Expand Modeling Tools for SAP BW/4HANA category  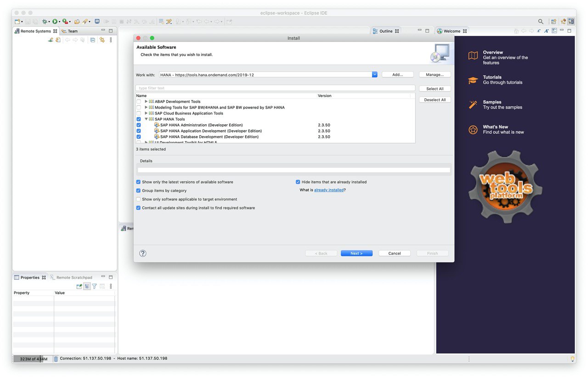point(146,108)
